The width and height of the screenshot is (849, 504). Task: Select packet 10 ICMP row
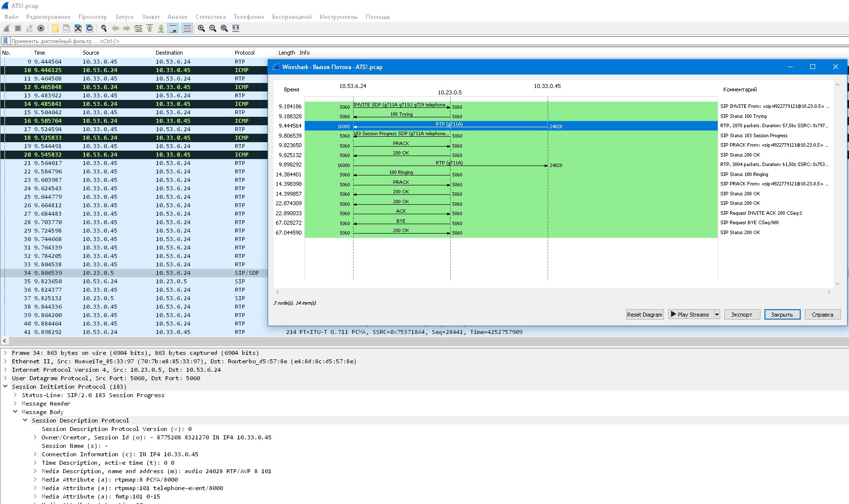click(x=134, y=70)
